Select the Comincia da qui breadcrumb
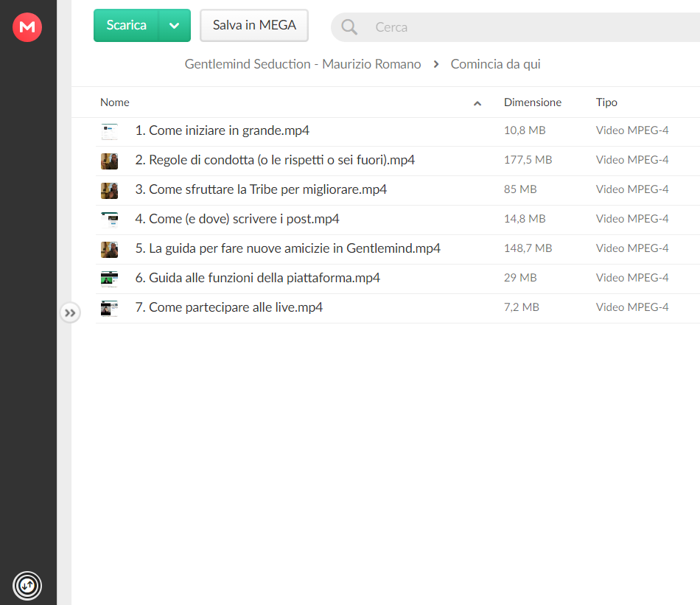Image resolution: width=700 pixels, height=605 pixels. 496,64
